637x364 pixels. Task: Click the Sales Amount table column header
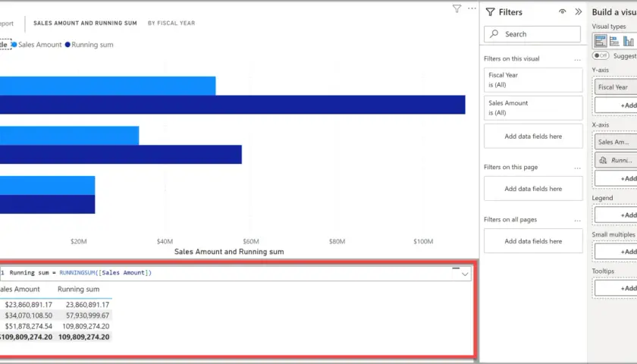click(x=20, y=289)
